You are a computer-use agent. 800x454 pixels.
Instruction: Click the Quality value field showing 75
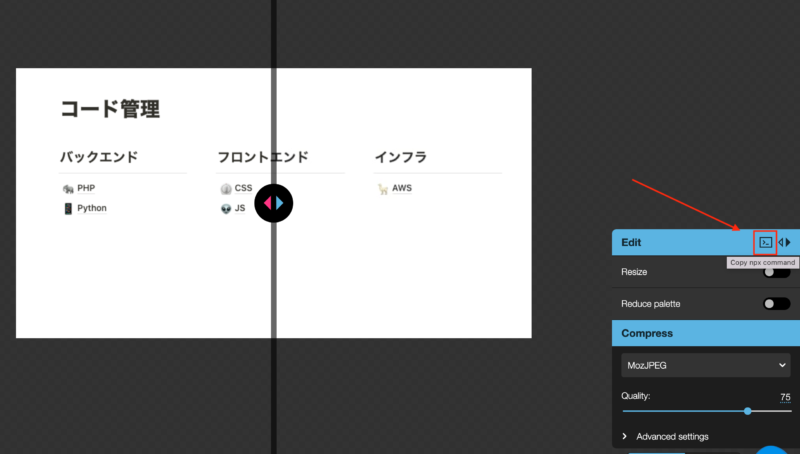click(x=785, y=397)
